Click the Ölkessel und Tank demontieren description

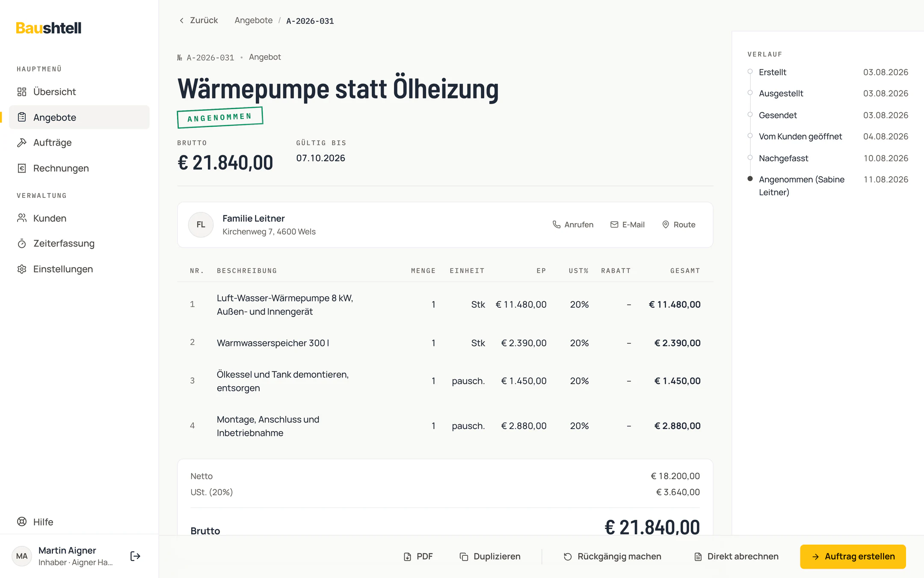click(x=283, y=381)
